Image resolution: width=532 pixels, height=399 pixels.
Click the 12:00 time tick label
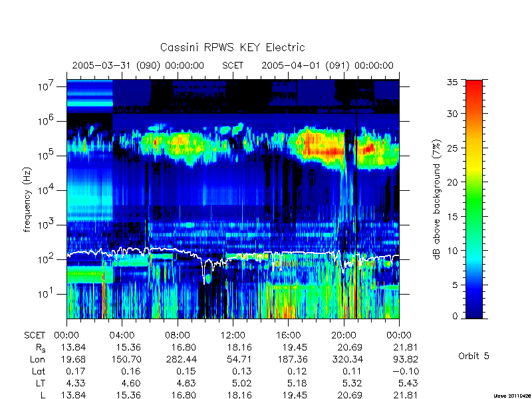[x=233, y=335]
